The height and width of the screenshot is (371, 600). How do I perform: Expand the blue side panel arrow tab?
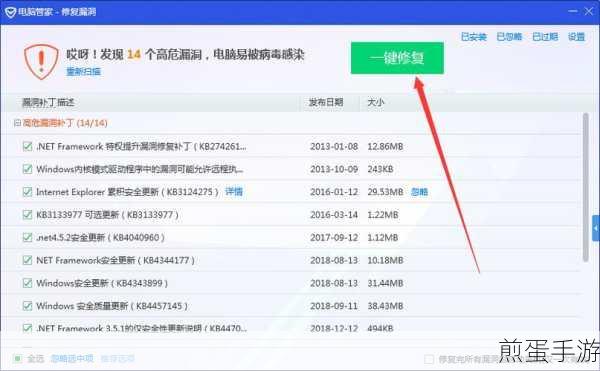click(x=596, y=228)
